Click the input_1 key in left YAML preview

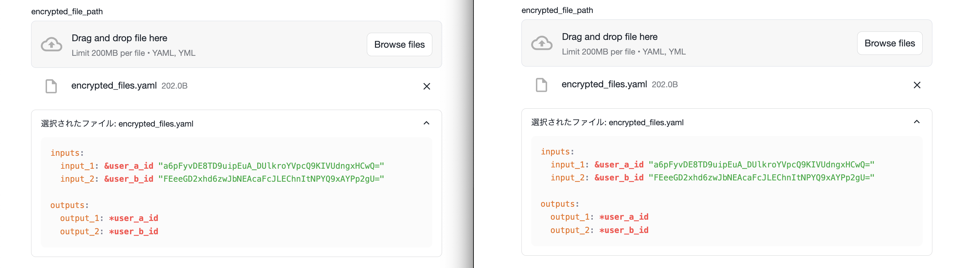[x=77, y=166]
